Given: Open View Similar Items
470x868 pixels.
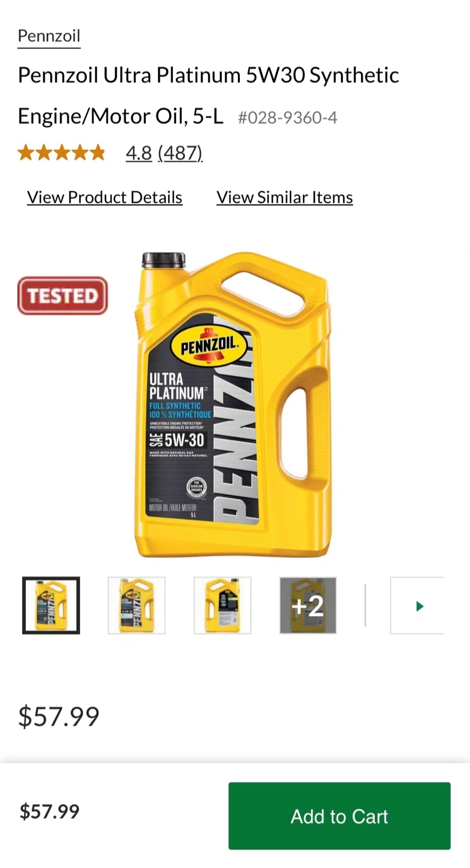Looking at the screenshot, I should (x=284, y=197).
